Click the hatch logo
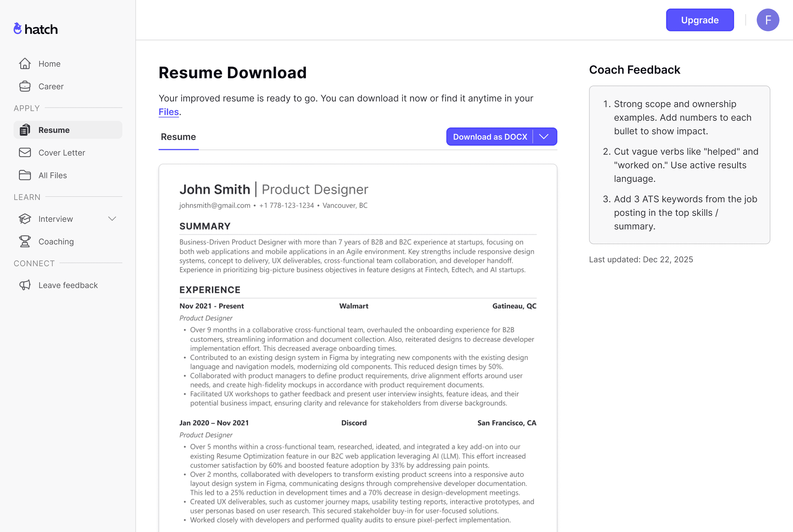This screenshot has width=793, height=532. point(35,29)
